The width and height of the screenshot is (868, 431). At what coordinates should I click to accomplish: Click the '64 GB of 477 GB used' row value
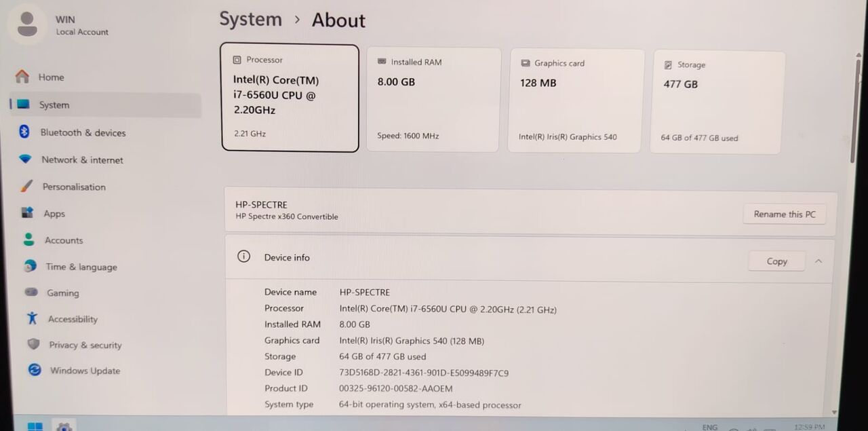point(382,356)
